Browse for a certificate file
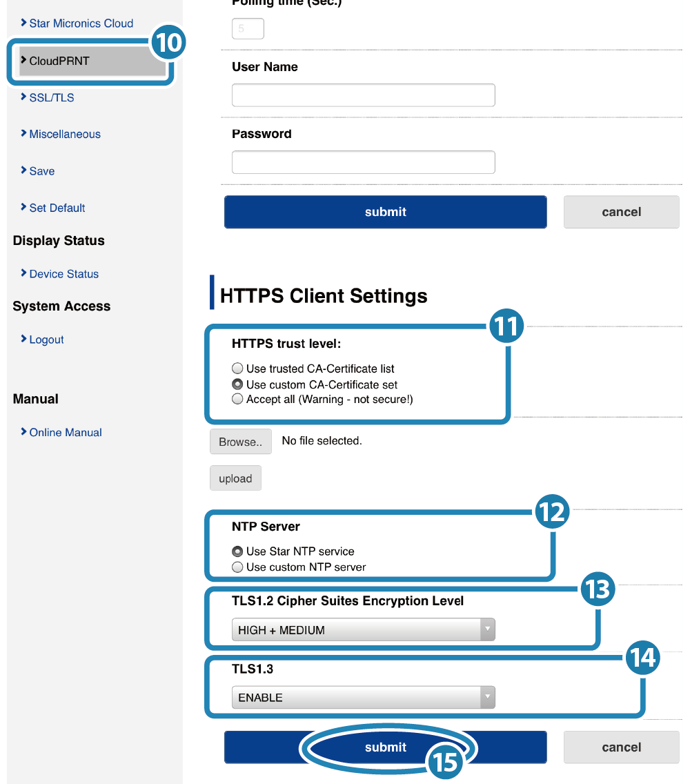 tap(241, 442)
